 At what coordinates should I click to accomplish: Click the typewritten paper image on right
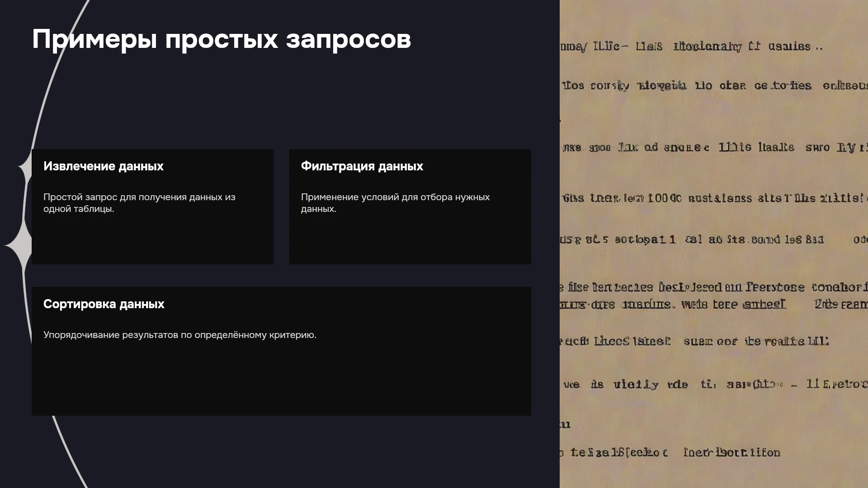click(714, 244)
